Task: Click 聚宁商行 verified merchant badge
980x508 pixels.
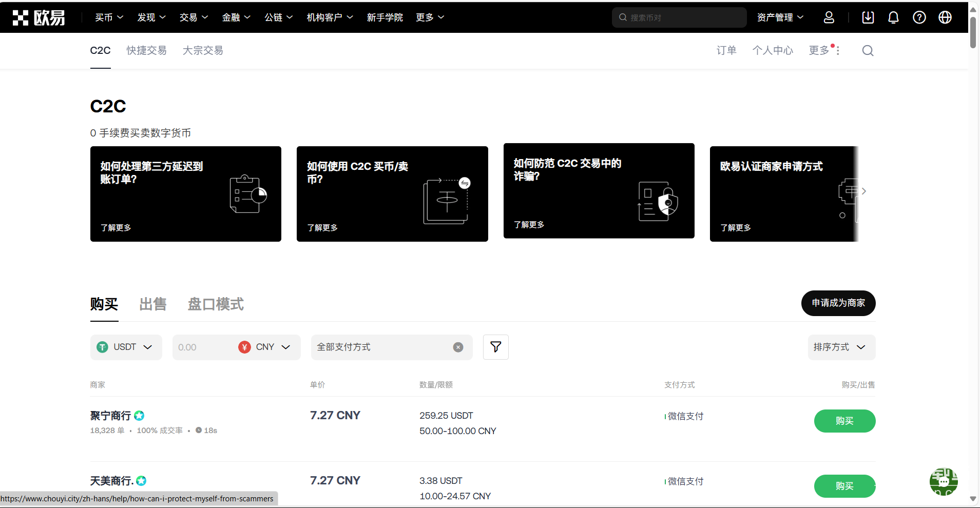Action: pos(139,416)
